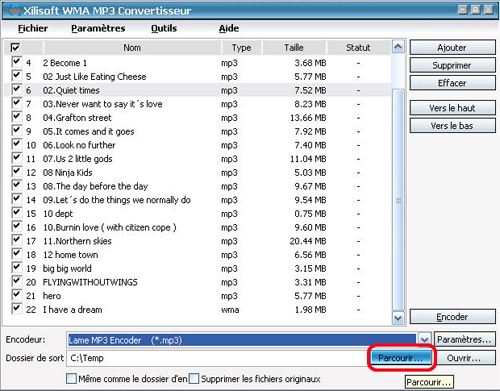Image resolution: width=500 pixels, height=391 pixels.
Task: Click the 0.75 MB size value
Action: coord(310,214)
